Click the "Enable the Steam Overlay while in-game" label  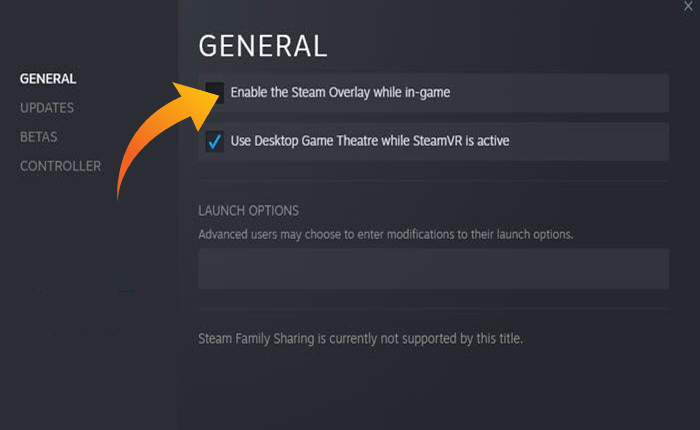[x=340, y=92]
